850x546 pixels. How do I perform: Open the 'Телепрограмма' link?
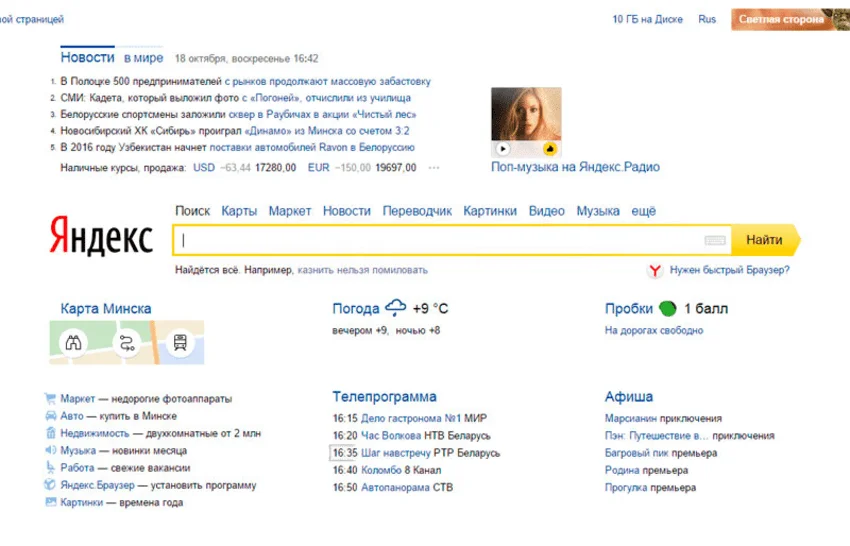[384, 397]
